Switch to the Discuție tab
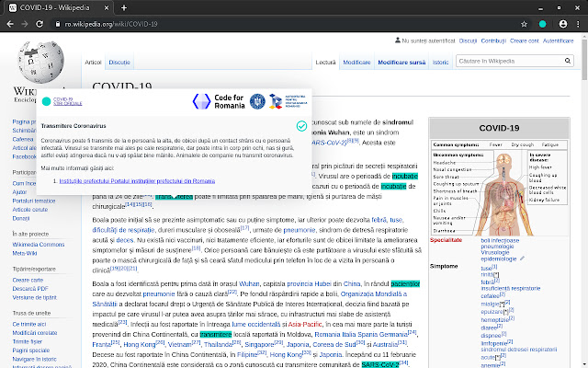The image size is (588, 368). [119, 62]
